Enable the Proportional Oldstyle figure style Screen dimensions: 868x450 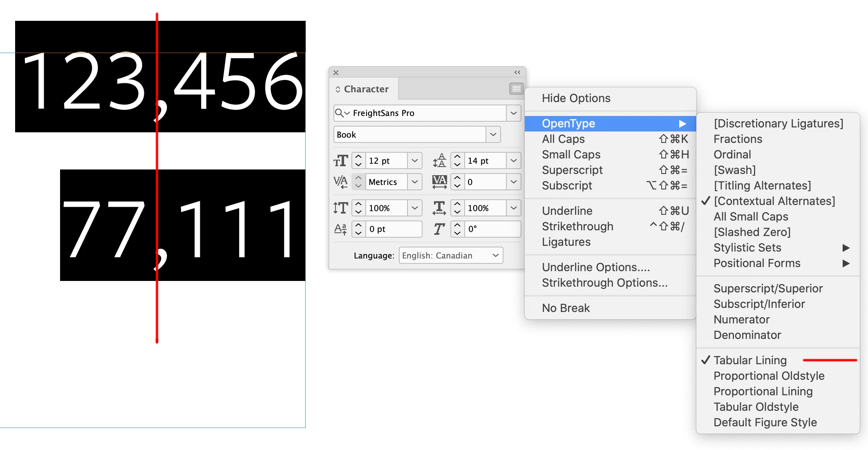(x=769, y=376)
